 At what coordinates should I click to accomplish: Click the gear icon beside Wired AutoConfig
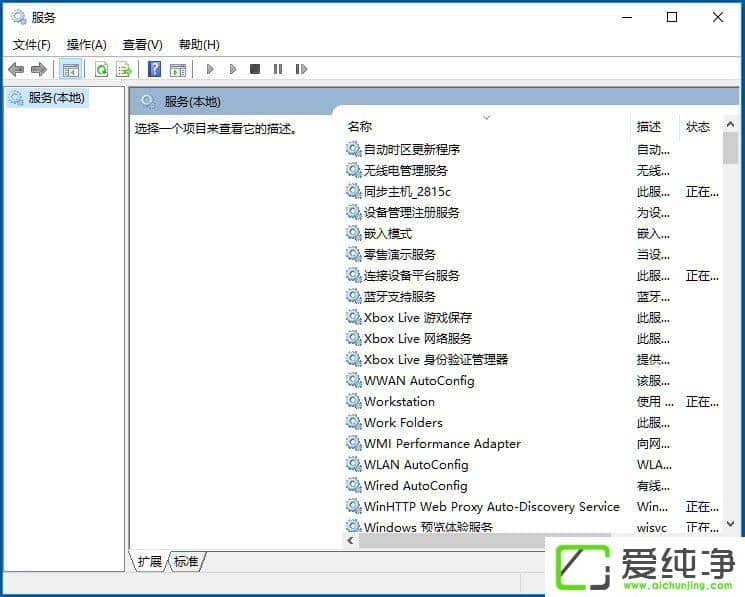tap(353, 485)
